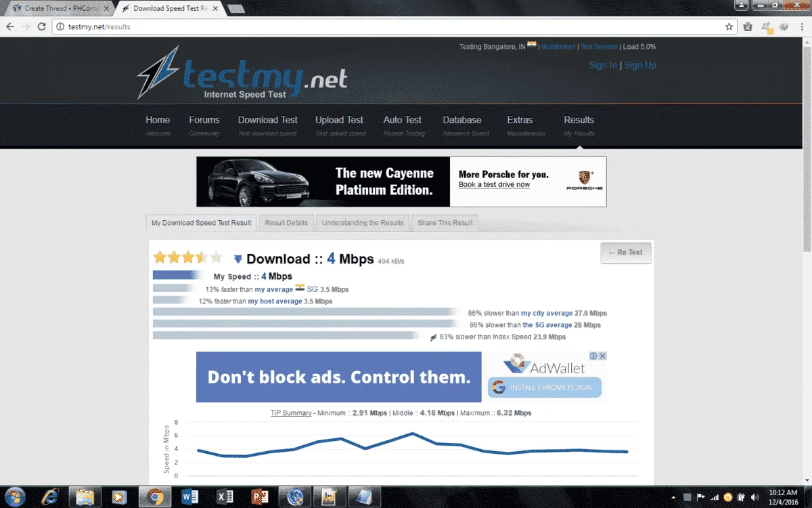This screenshot has height=508, width=812.
Task: Launch Internet Explorer from the taskbar
Action: click(50, 497)
